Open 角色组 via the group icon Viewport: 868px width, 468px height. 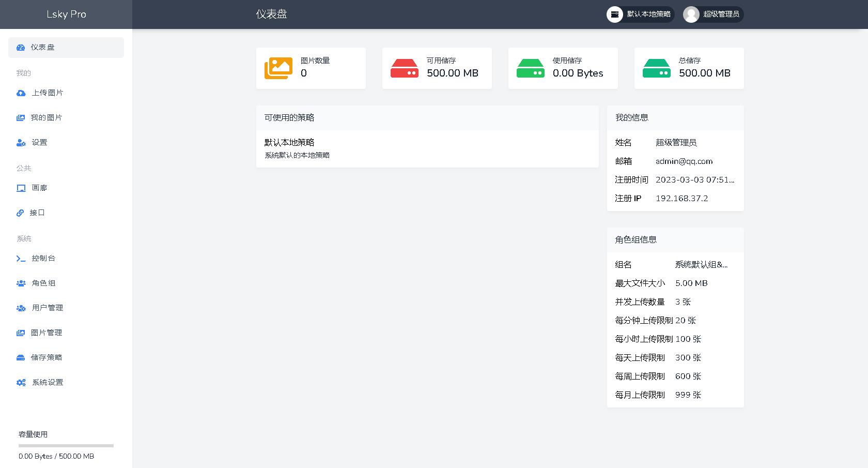(x=21, y=283)
